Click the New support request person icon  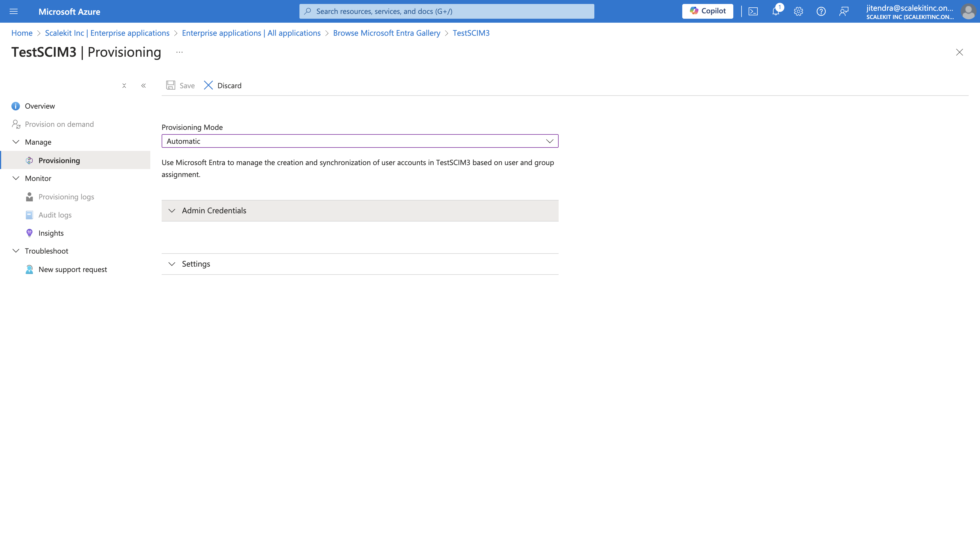tap(29, 269)
